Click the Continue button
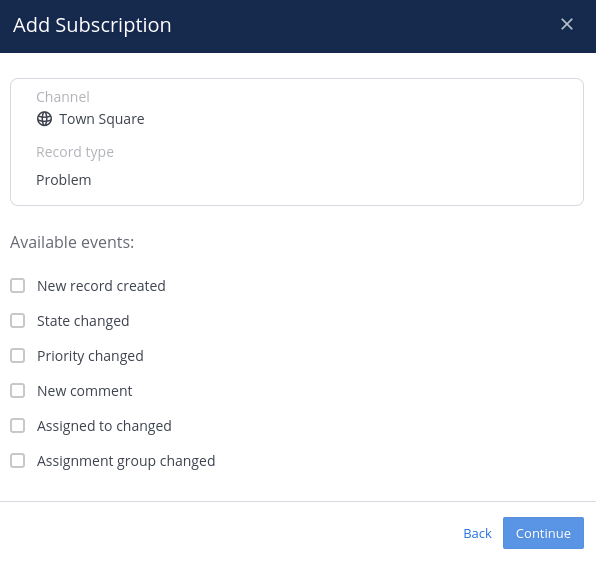This screenshot has height=564, width=596. (543, 533)
